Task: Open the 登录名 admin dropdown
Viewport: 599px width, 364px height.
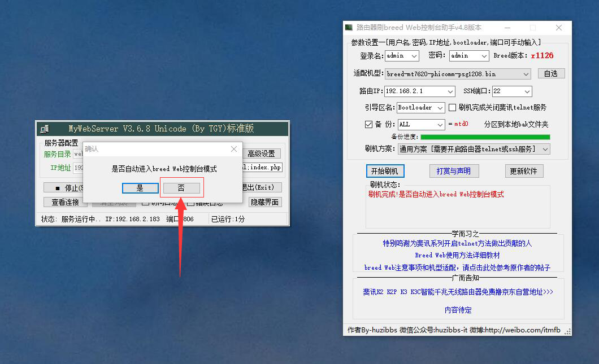Action: 414,56
